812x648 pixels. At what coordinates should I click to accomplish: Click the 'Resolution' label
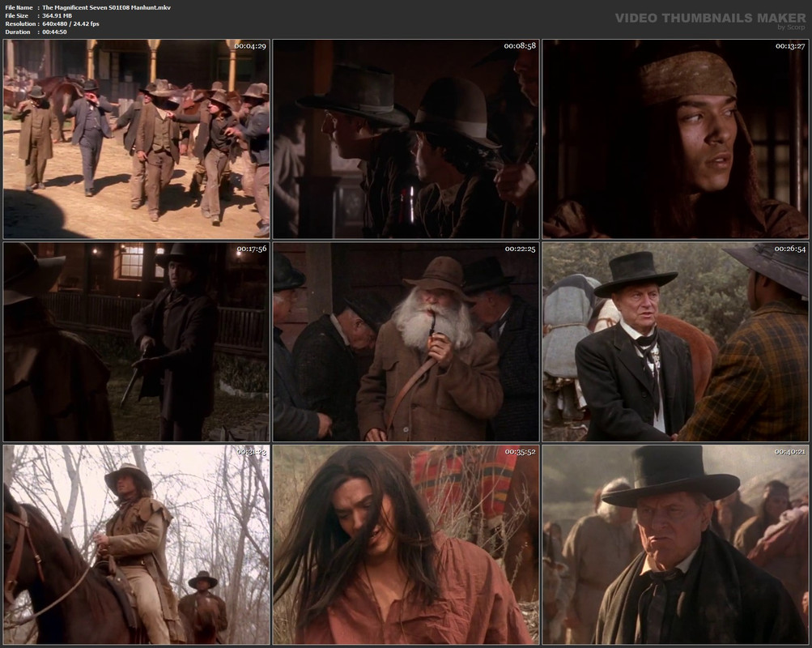tap(20, 23)
